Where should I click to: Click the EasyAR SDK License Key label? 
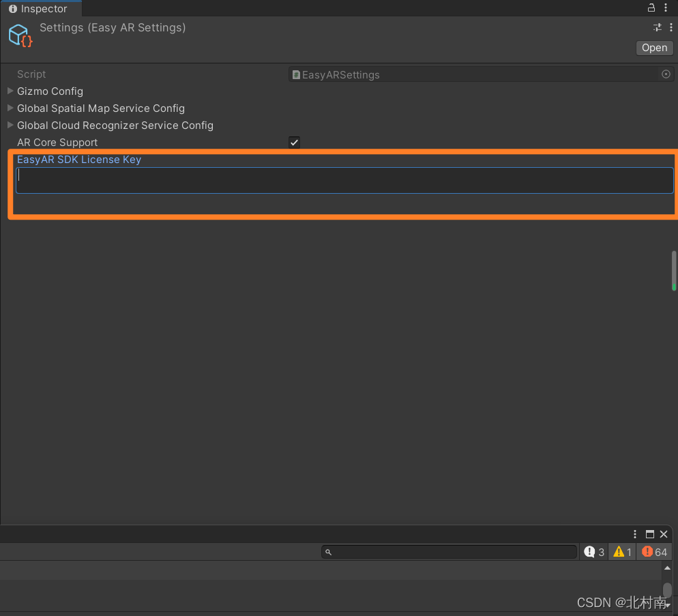click(x=79, y=160)
